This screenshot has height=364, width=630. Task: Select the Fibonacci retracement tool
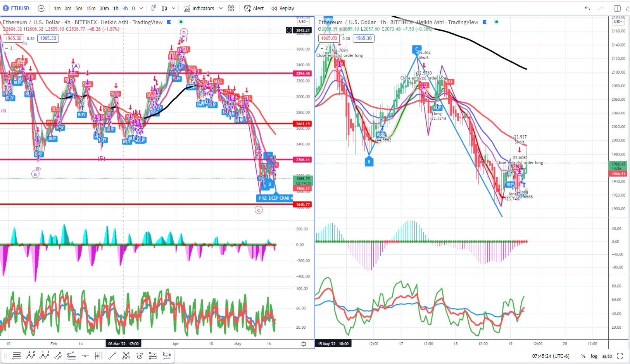pos(153,355)
